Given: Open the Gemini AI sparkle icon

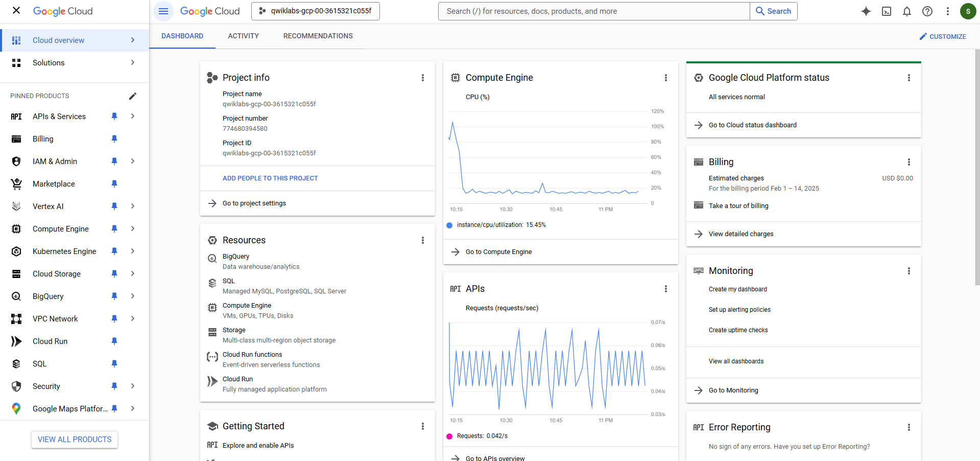Looking at the screenshot, I should point(866,11).
